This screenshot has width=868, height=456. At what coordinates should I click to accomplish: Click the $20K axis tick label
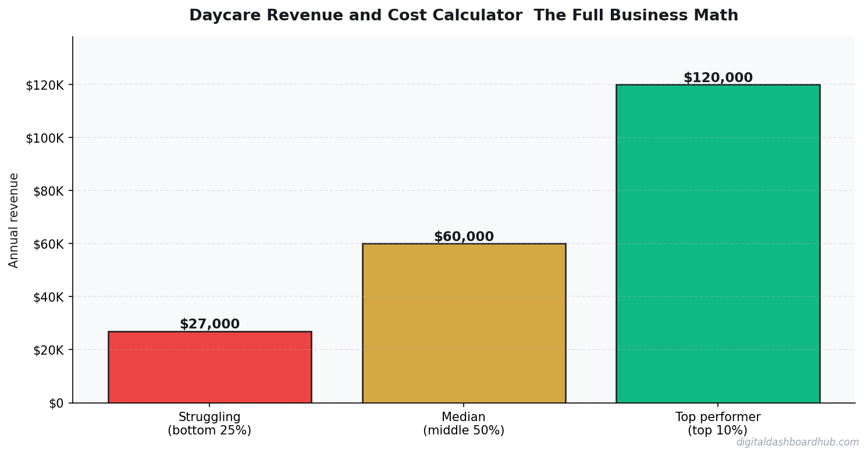pyautogui.click(x=49, y=350)
